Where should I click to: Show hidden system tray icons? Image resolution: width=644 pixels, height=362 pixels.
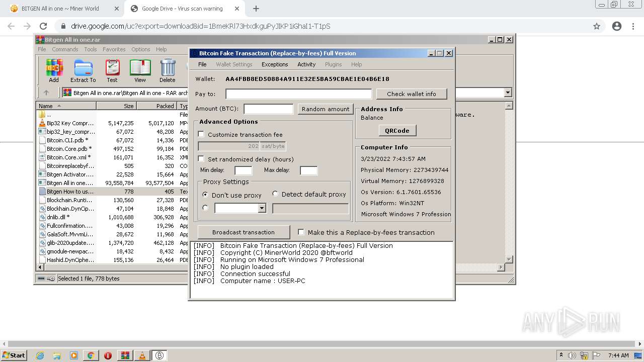tap(561, 355)
